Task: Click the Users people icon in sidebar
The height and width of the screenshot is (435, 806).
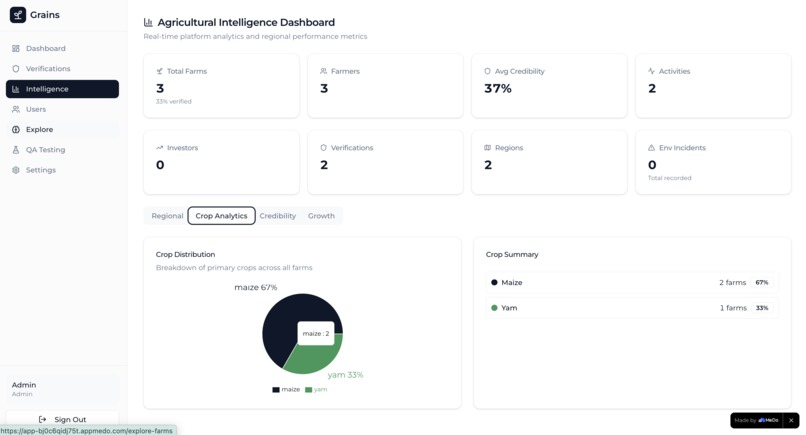Action: click(16, 109)
